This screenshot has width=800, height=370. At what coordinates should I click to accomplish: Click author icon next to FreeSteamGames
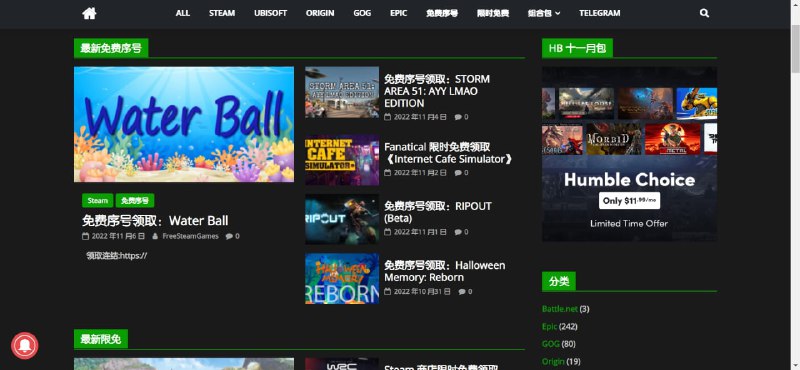click(155, 236)
